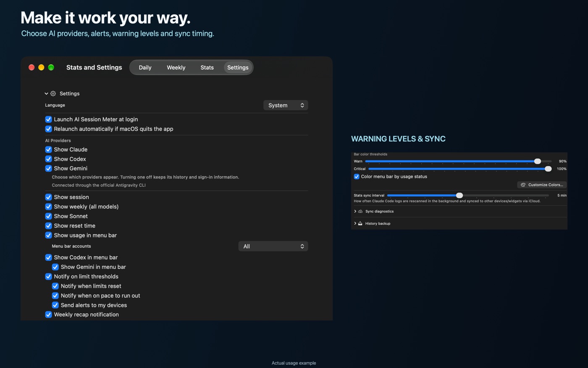Screen dimensions: 588x368
Task: Toggle Launch AI Session Meter at login
Action: click(48, 119)
